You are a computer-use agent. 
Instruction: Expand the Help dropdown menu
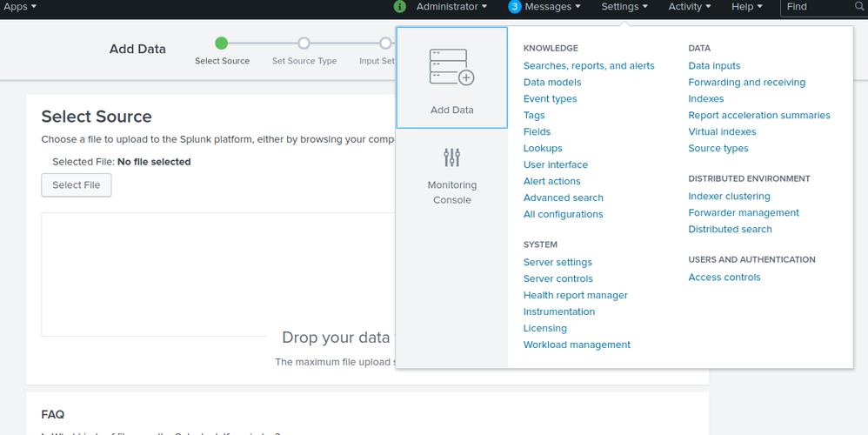[746, 7]
